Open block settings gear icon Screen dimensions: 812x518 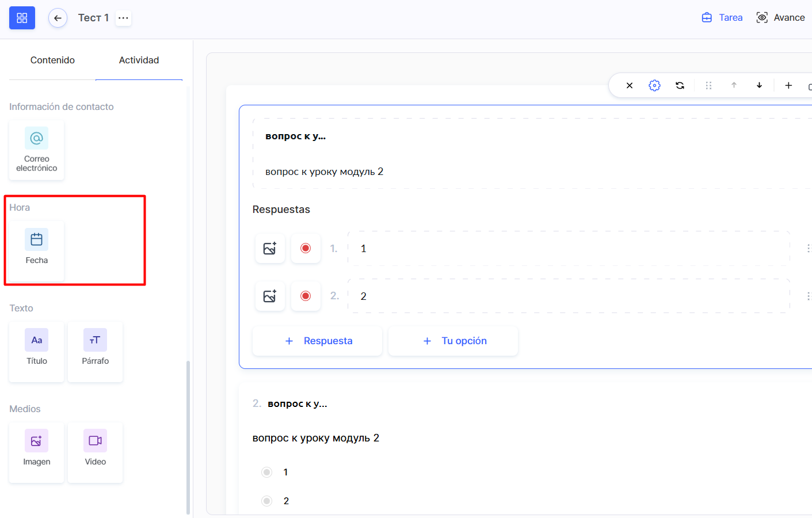654,85
